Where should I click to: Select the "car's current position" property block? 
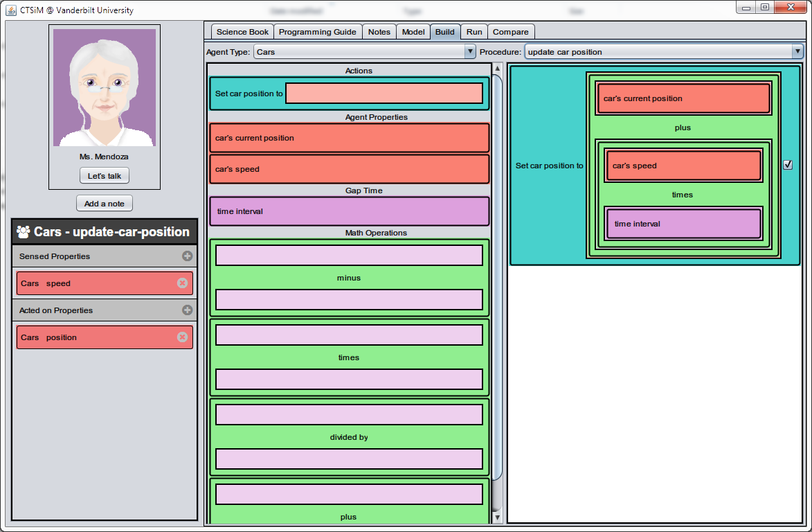tap(349, 137)
